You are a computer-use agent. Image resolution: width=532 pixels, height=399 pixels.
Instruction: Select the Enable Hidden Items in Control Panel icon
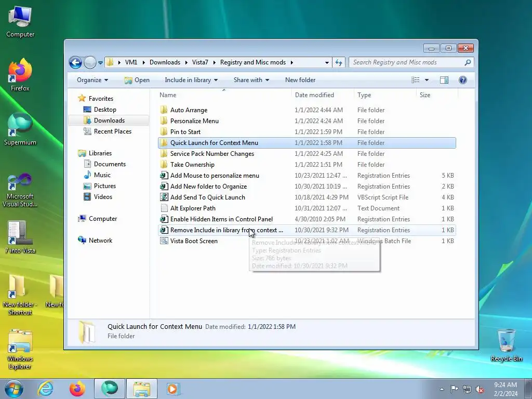pos(164,219)
